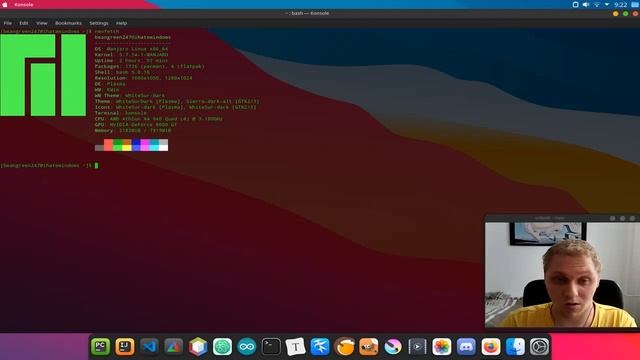
Task: Click the 'Packages' line in neofetch output
Action: (149, 66)
